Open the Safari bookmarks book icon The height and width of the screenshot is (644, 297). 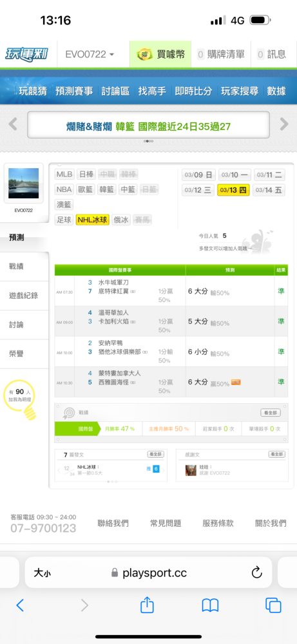[210, 605]
